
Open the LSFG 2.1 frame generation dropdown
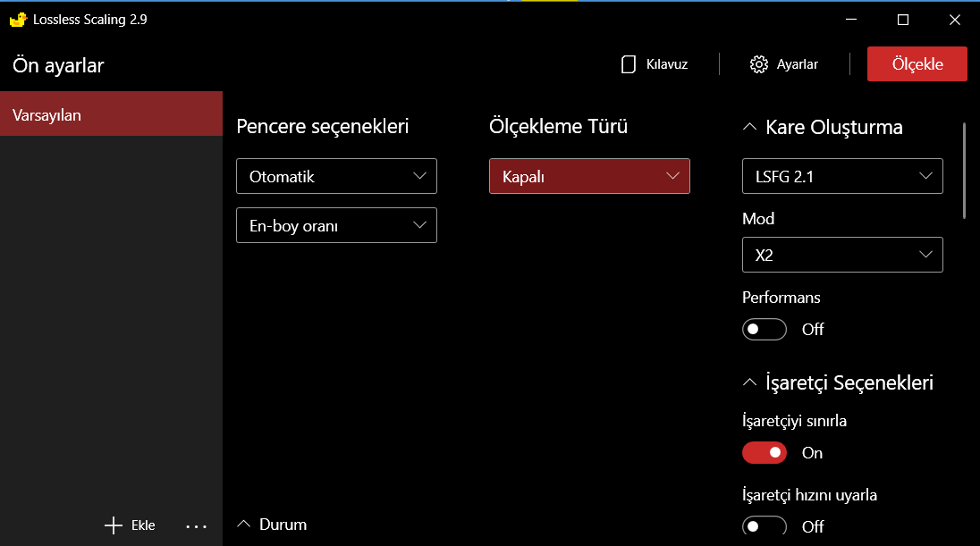(842, 176)
